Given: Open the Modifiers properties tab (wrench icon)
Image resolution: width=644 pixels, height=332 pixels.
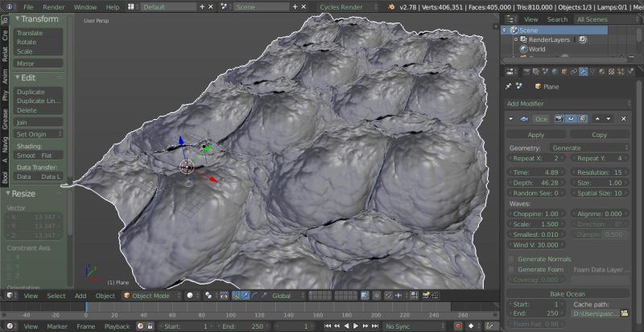Looking at the screenshot, I should [x=583, y=72].
